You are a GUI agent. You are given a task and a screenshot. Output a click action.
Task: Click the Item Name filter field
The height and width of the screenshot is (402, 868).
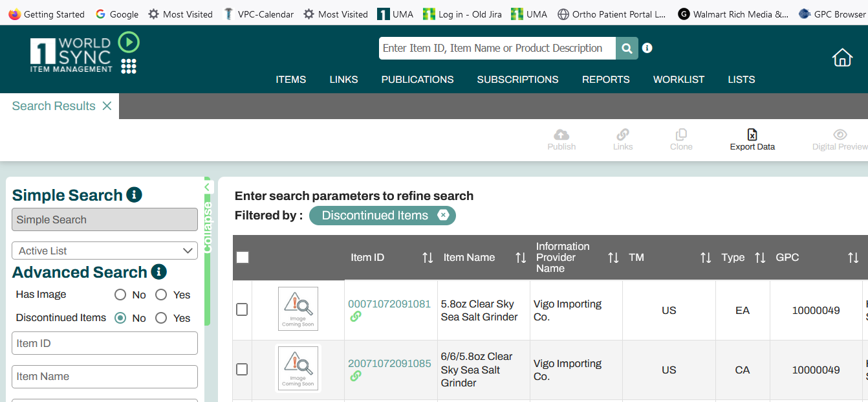105,376
